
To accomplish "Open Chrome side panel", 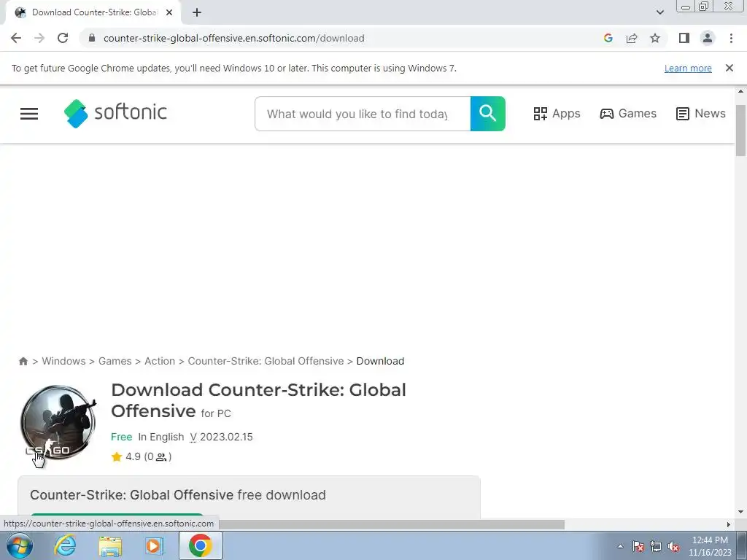I will [x=684, y=38].
